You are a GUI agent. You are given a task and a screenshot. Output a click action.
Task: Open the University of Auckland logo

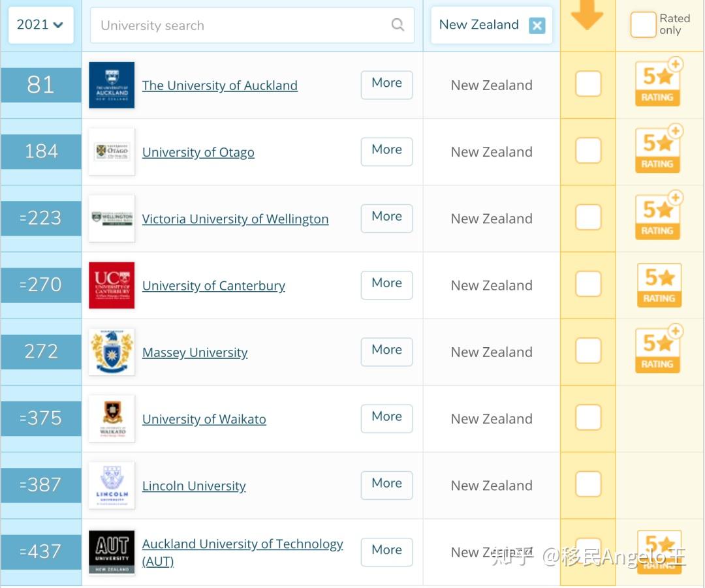pyautogui.click(x=112, y=85)
